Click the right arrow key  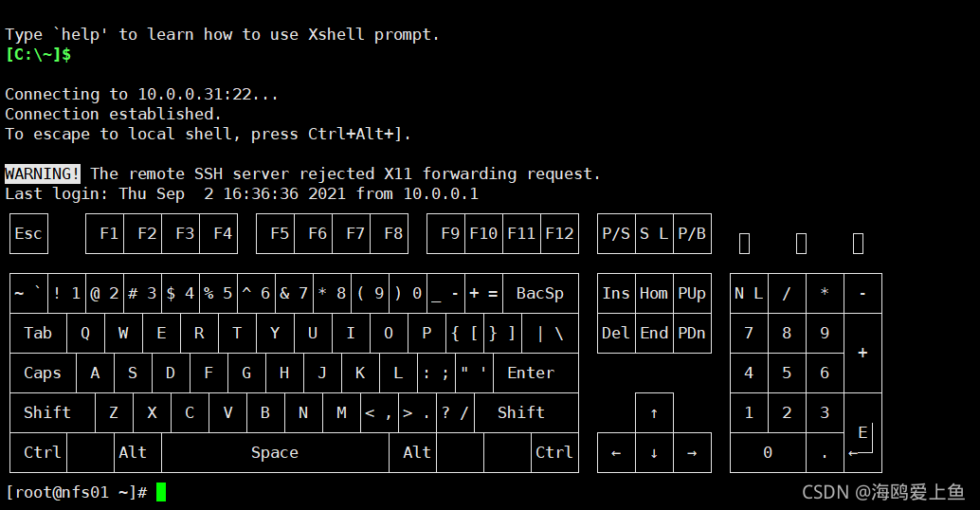(692, 452)
